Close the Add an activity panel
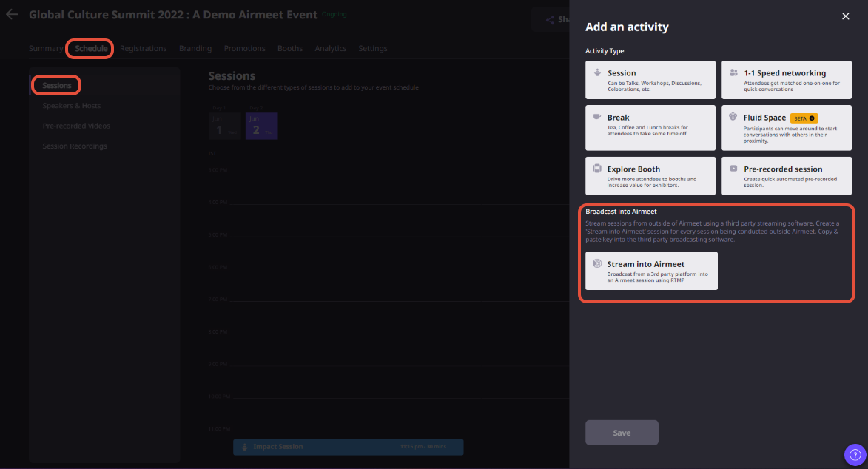This screenshot has height=469, width=868. click(845, 16)
